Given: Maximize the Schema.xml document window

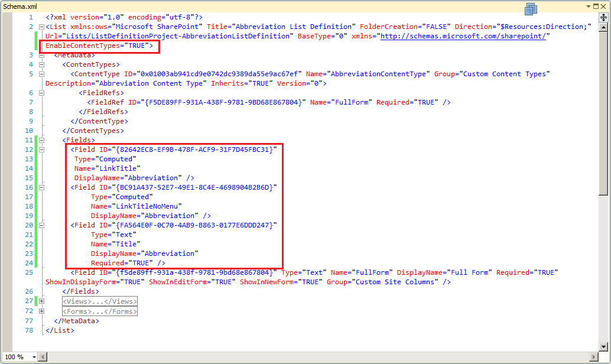Looking at the screenshot, I should coord(596,6).
